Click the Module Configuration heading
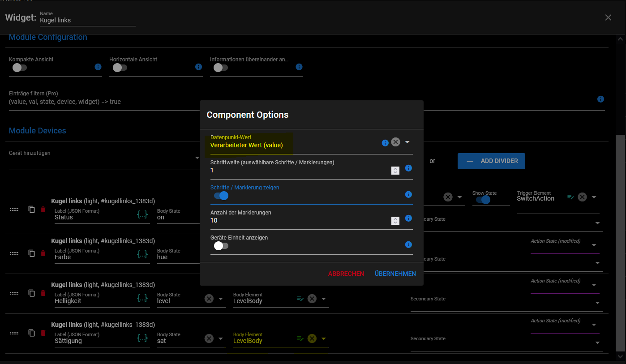 48,37
